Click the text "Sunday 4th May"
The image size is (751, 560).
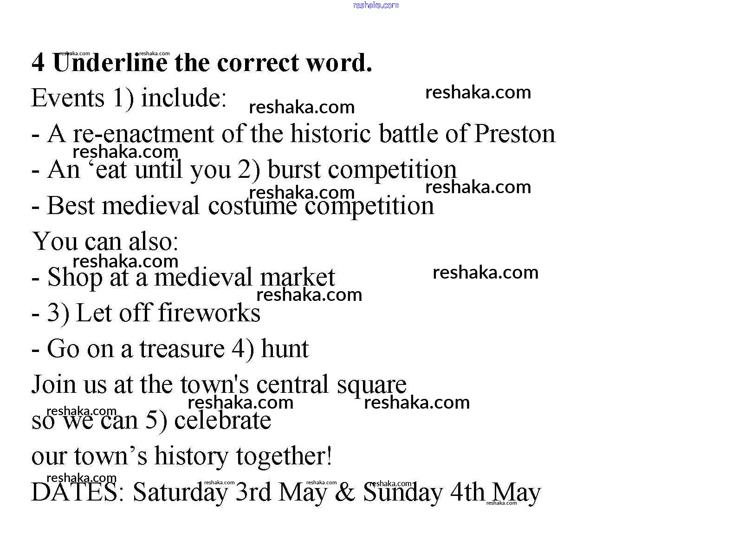[452, 492]
